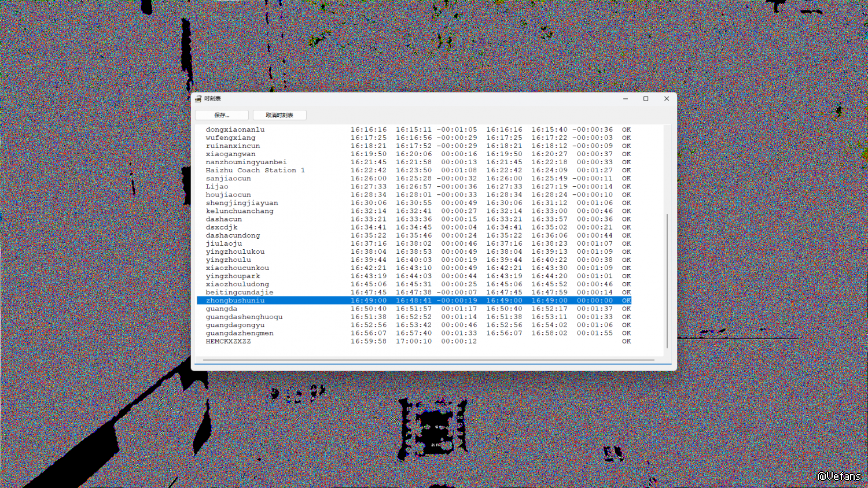Click the highlighted zhongbushuniu row
The image size is (868, 488).
(414, 301)
